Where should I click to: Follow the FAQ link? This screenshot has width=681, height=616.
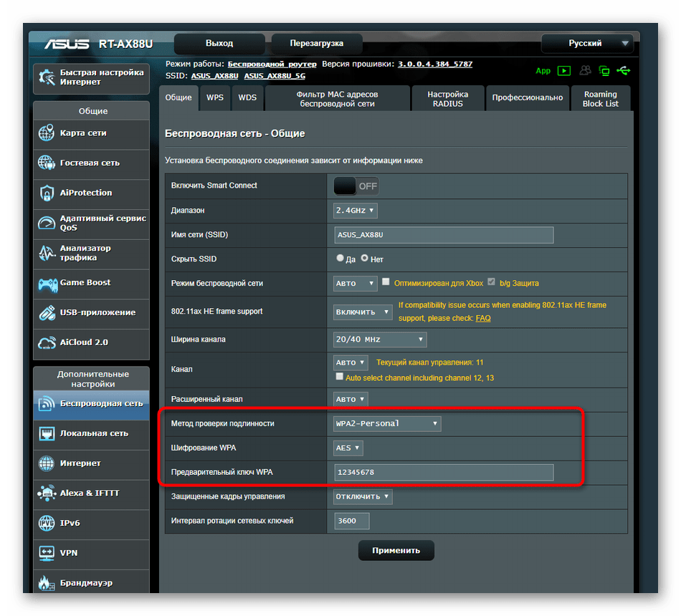click(x=483, y=318)
